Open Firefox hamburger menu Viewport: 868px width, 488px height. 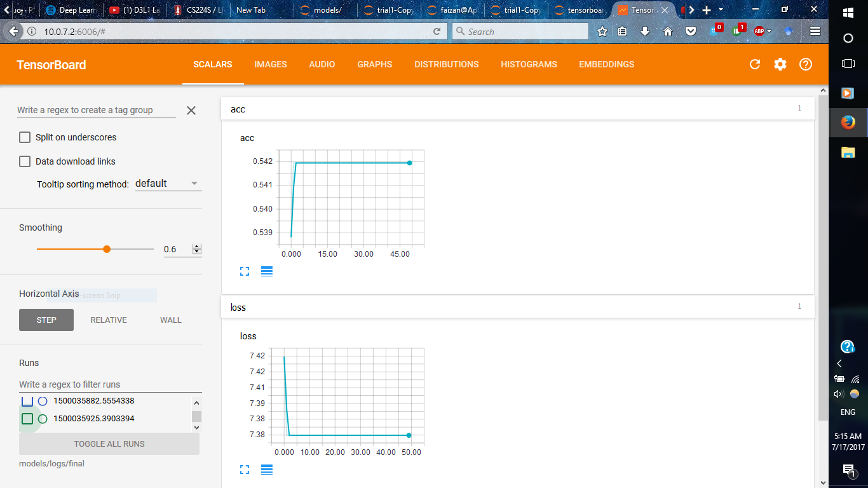point(815,31)
